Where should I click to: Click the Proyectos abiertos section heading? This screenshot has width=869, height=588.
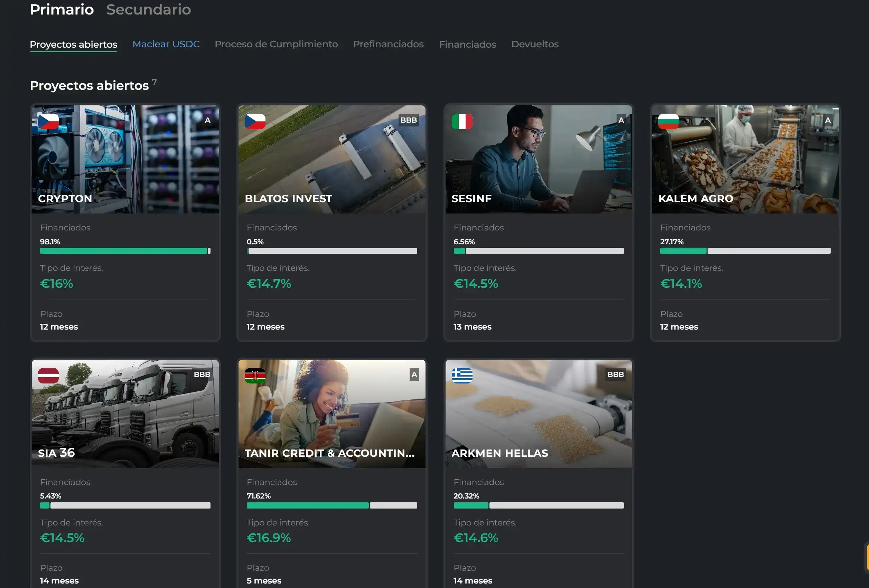pyautogui.click(x=90, y=86)
